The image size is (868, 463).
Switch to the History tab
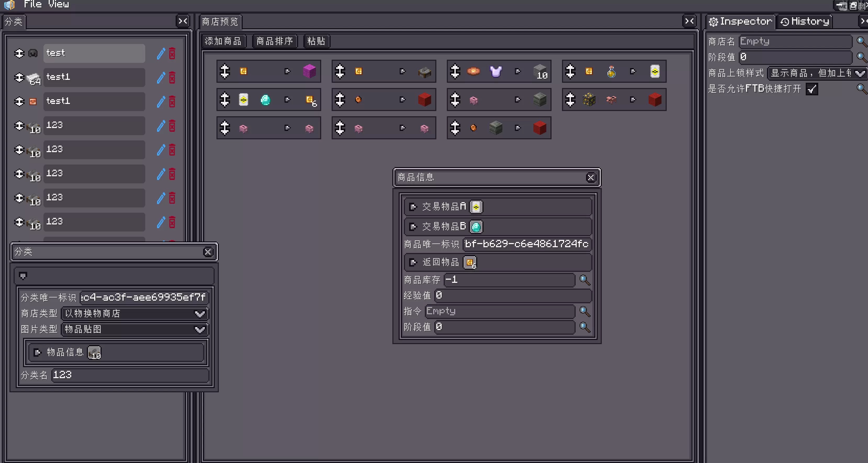click(x=804, y=21)
